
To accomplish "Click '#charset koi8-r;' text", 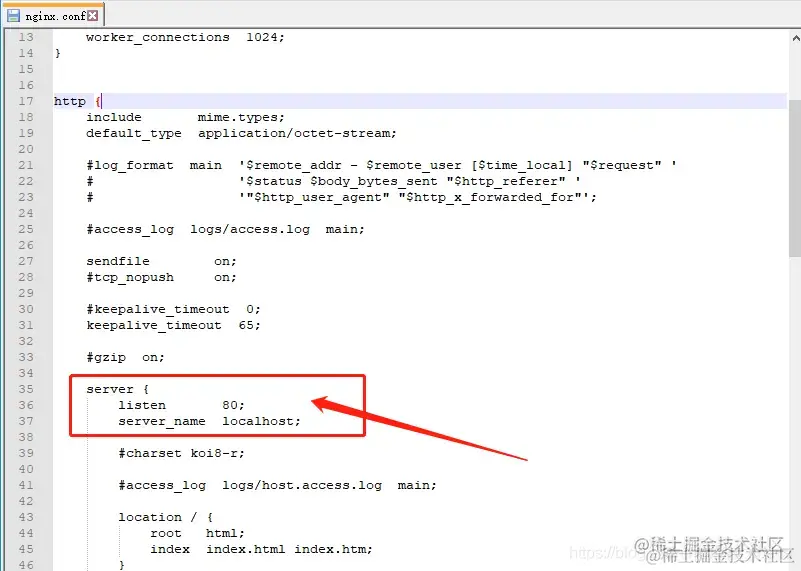I will click(x=181, y=454).
